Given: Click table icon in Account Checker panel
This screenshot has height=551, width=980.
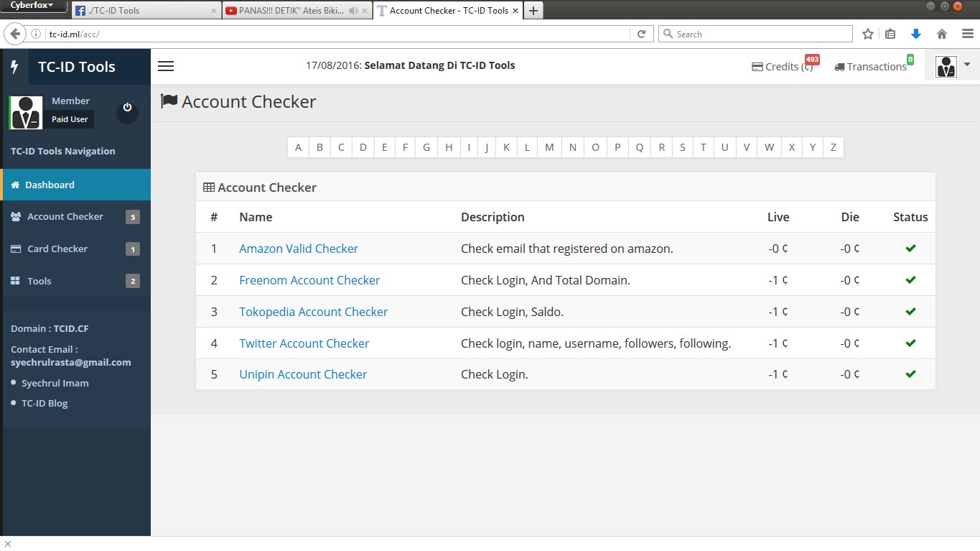Looking at the screenshot, I should coord(209,187).
